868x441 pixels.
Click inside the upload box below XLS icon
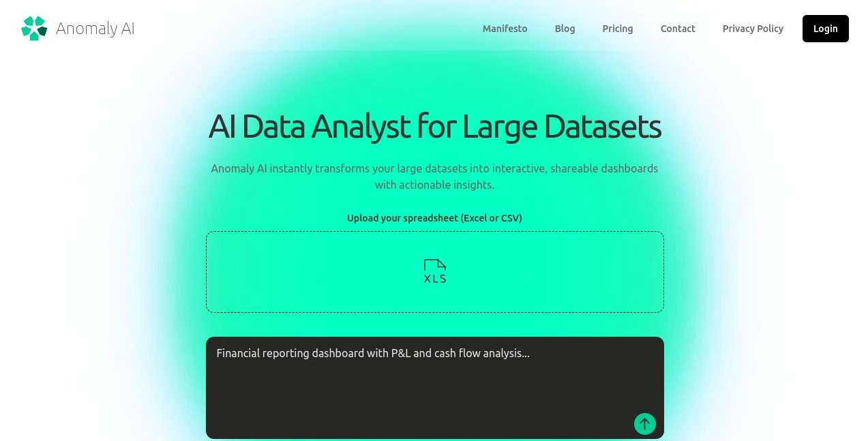434,296
